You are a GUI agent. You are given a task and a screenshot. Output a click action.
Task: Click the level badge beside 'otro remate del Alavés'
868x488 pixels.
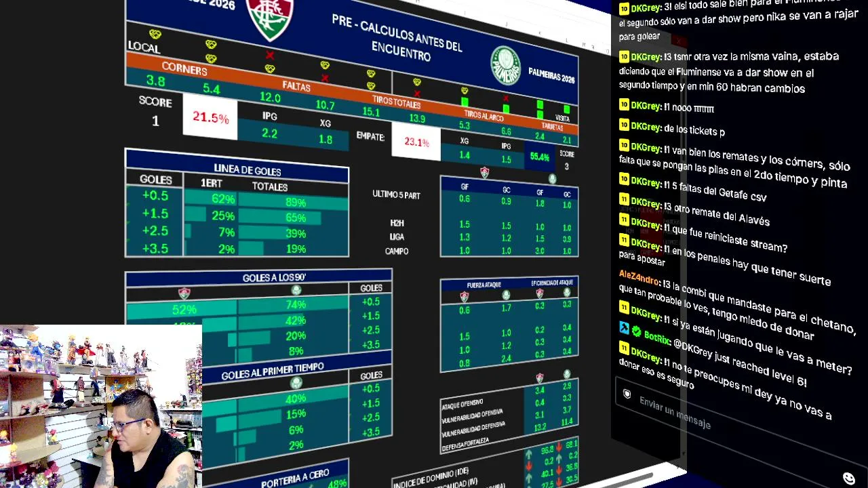coord(624,199)
